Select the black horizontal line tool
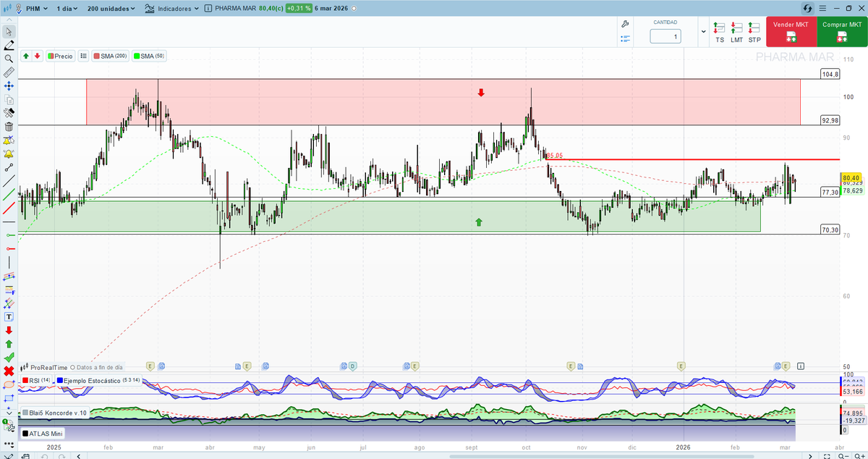The image size is (868, 459). pos(9,222)
